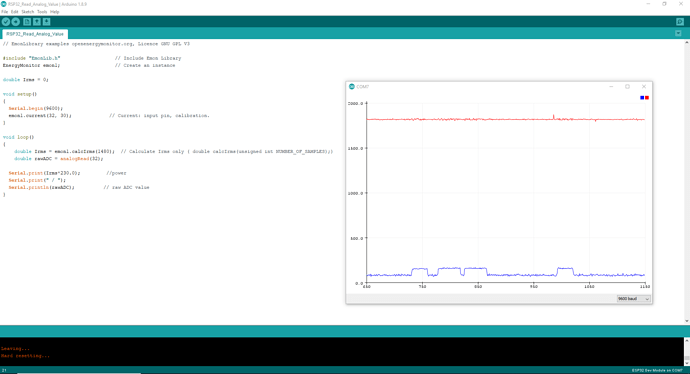
Task: Click the COM7 plotter window icon
Action: pyautogui.click(x=352, y=87)
